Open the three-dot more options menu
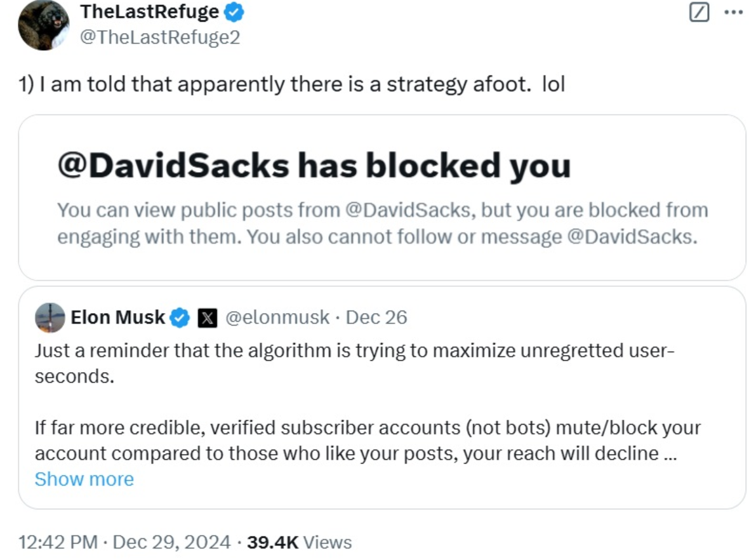 tap(732, 13)
